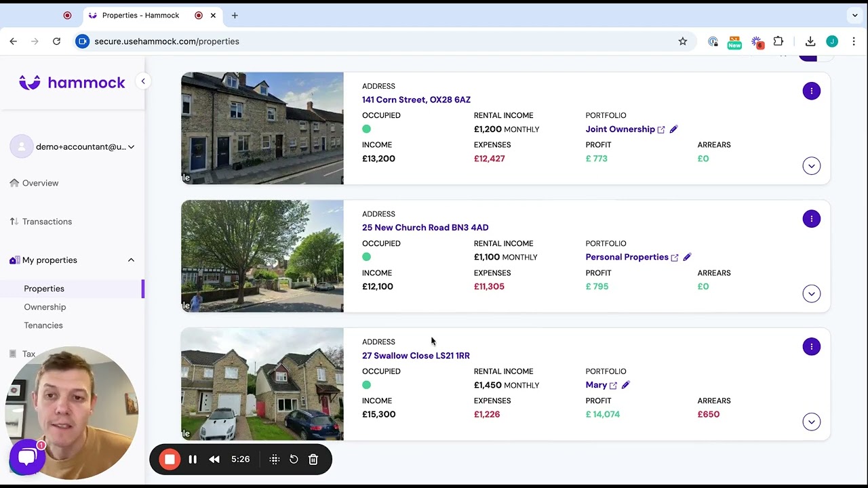Open 27 Swallow Close LS21 1RR address
The height and width of the screenshot is (488, 868).
click(x=416, y=356)
